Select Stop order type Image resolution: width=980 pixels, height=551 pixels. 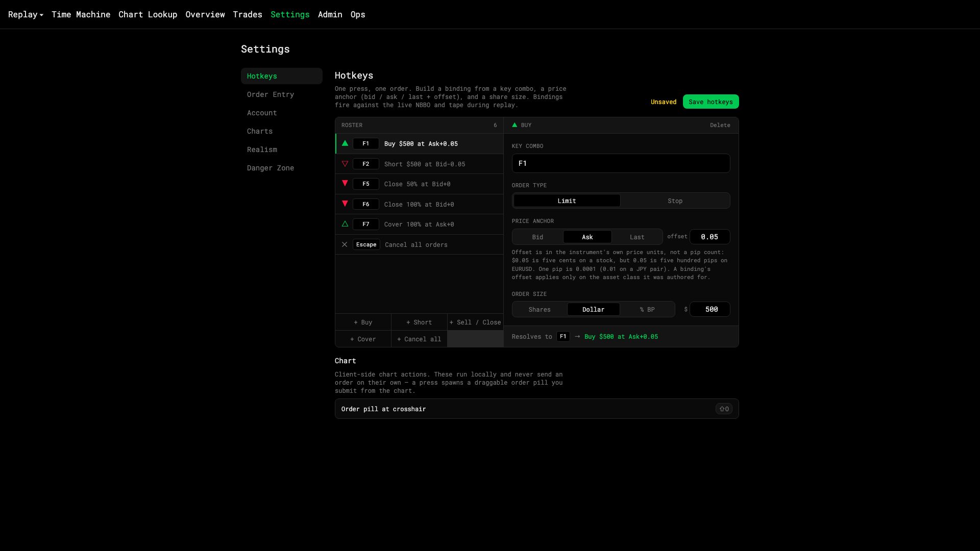(675, 201)
